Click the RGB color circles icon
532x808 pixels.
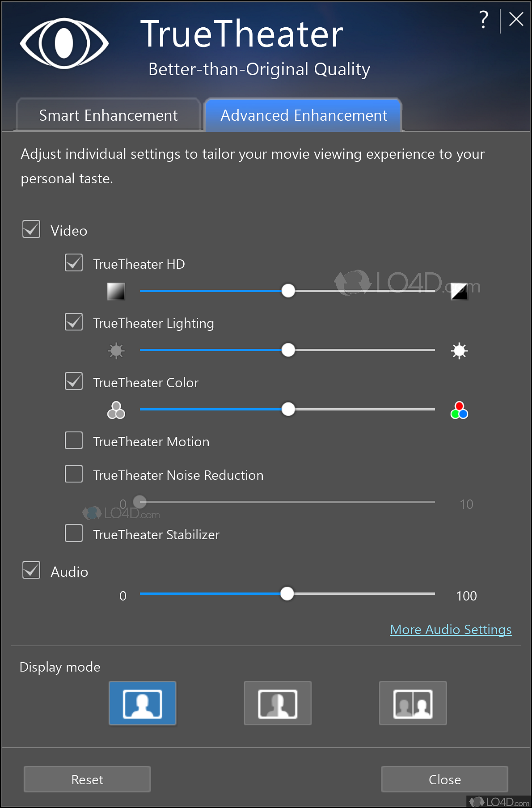[459, 410]
